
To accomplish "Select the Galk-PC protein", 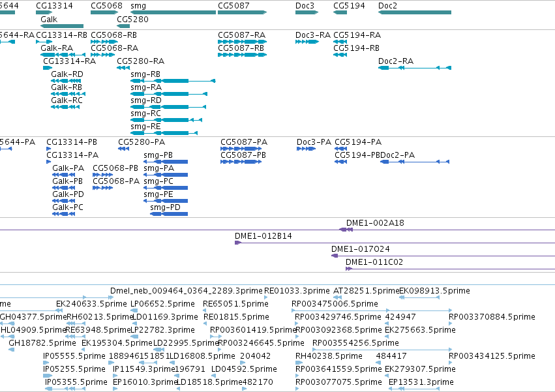I will (63, 214).
